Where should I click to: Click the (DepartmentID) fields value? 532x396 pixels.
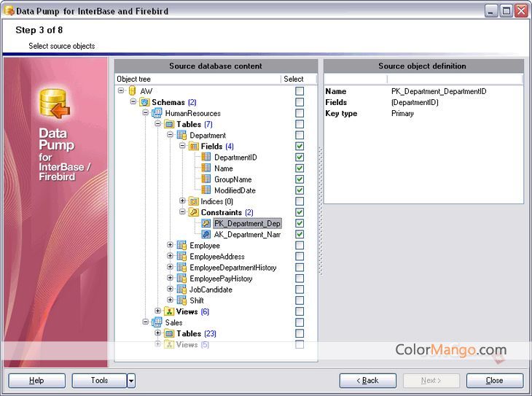click(x=415, y=102)
